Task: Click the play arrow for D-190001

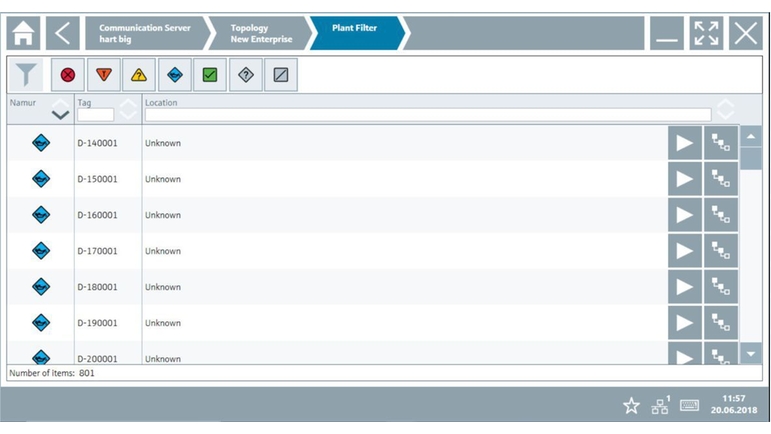Action: coord(684,323)
